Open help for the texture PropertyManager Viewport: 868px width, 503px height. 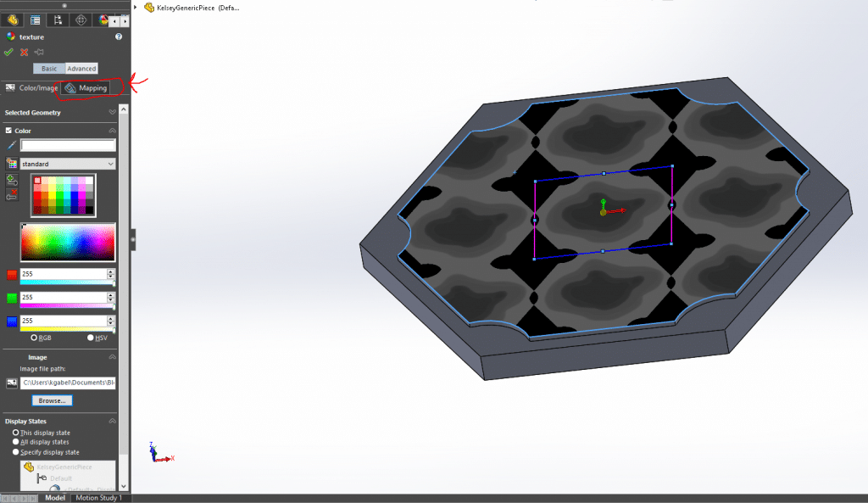tap(119, 36)
